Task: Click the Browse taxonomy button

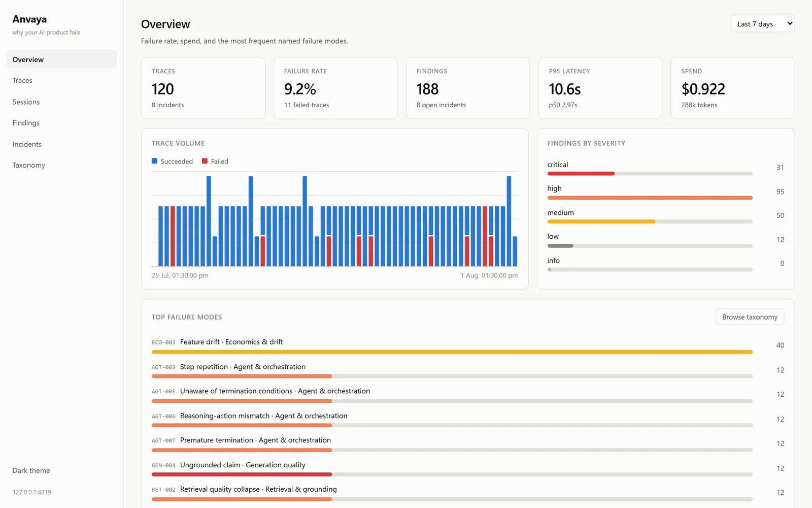Action: pyautogui.click(x=750, y=317)
